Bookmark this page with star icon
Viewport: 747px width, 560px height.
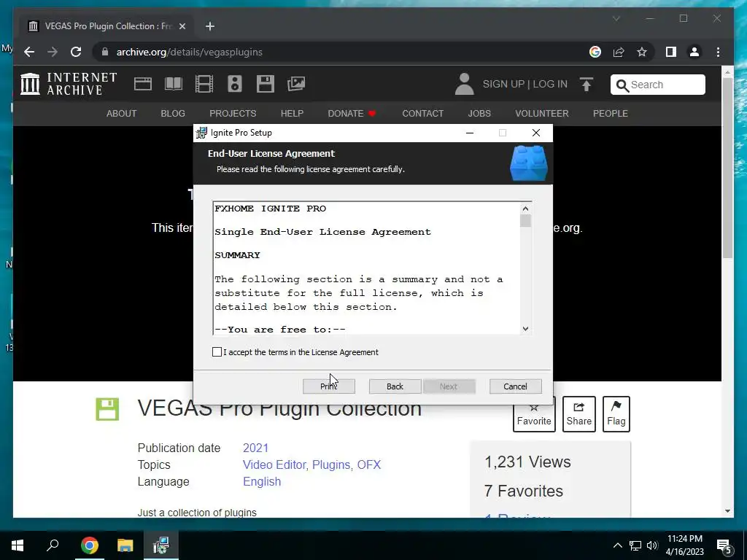click(x=642, y=52)
